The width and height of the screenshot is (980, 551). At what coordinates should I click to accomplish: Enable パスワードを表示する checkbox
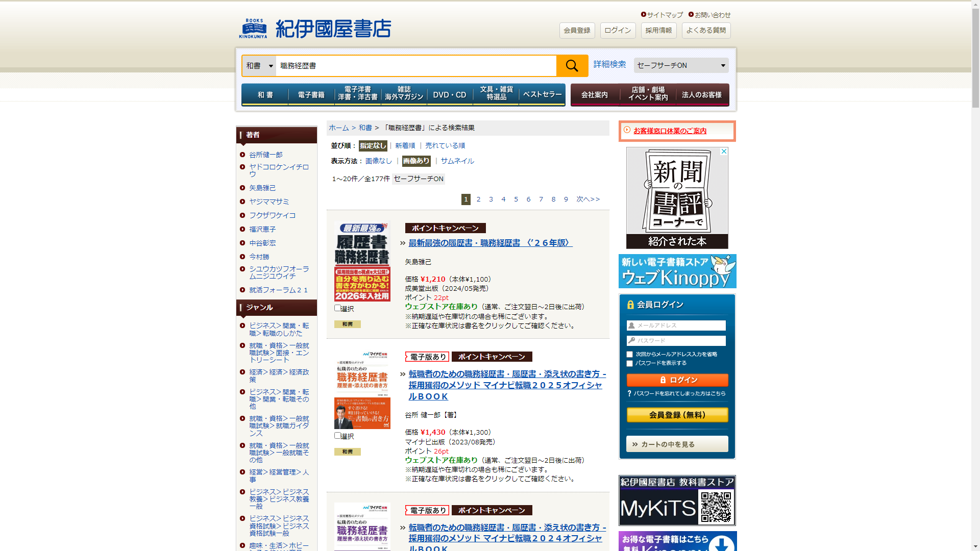coord(629,364)
